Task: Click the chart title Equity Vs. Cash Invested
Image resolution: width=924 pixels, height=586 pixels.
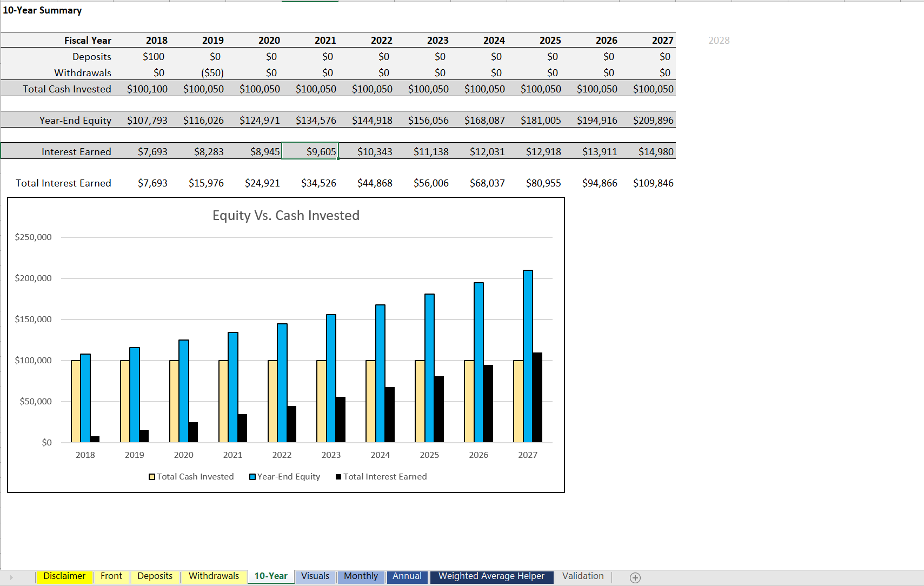Action: pos(286,216)
